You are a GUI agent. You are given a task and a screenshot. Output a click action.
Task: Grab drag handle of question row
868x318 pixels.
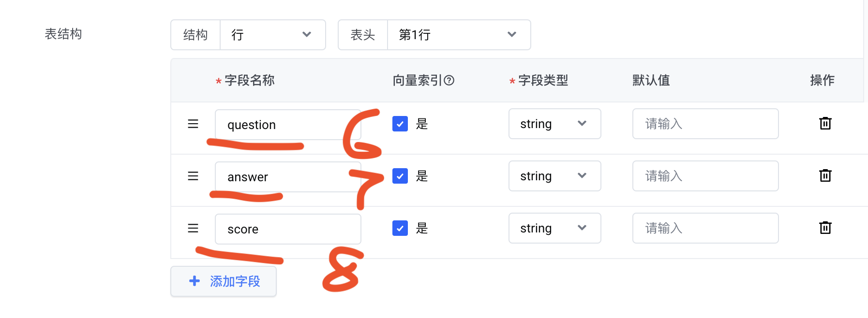[x=193, y=124]
